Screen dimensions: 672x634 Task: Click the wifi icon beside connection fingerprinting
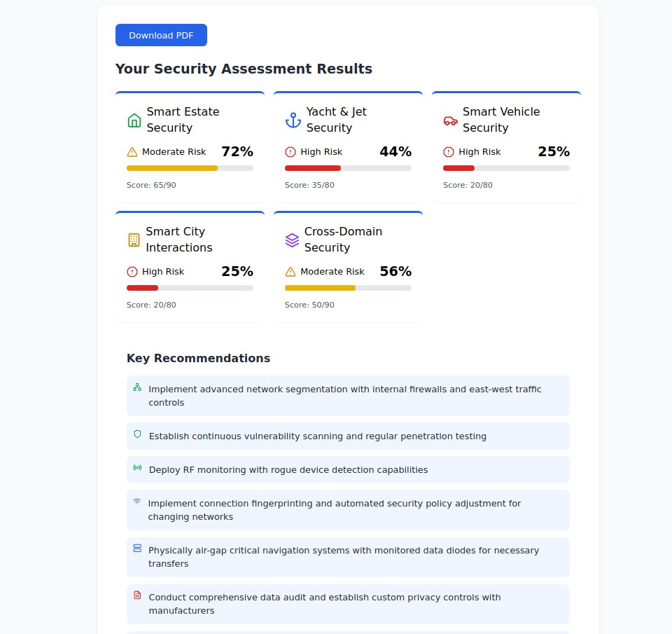tap(137, 502)
